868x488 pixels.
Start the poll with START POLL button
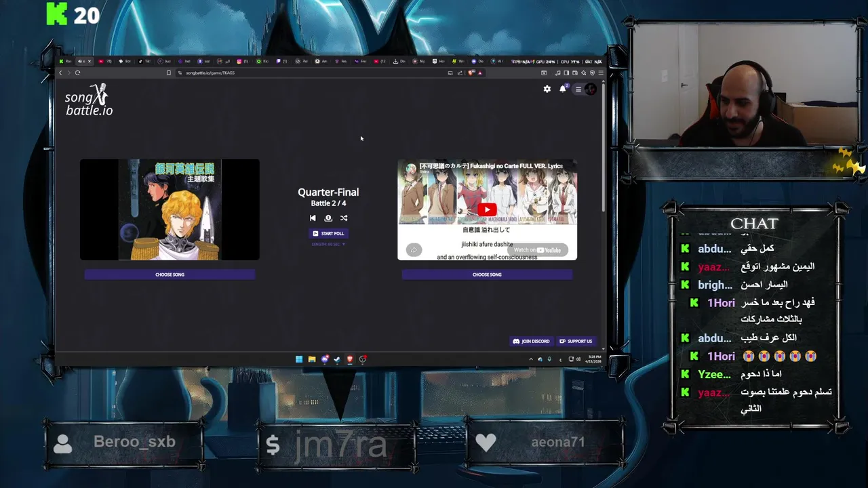328,233
